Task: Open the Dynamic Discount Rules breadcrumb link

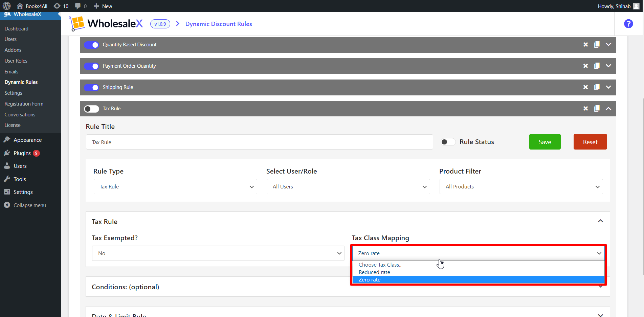Action: point(219,24)
